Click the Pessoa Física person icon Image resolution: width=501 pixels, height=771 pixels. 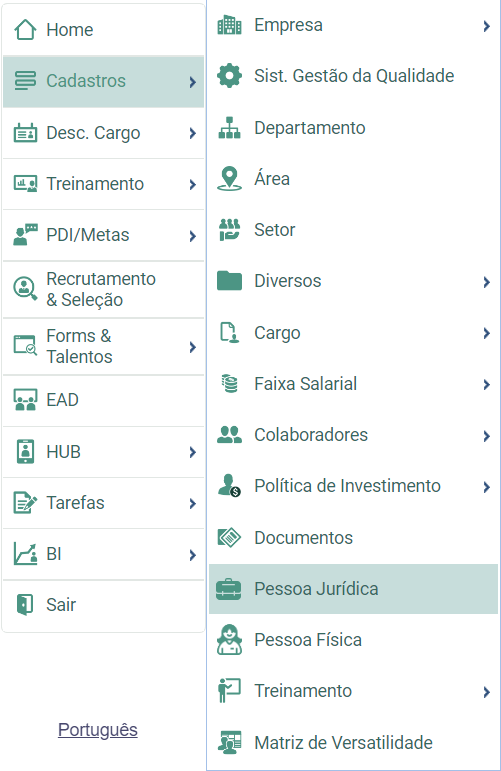coord(229,640)
